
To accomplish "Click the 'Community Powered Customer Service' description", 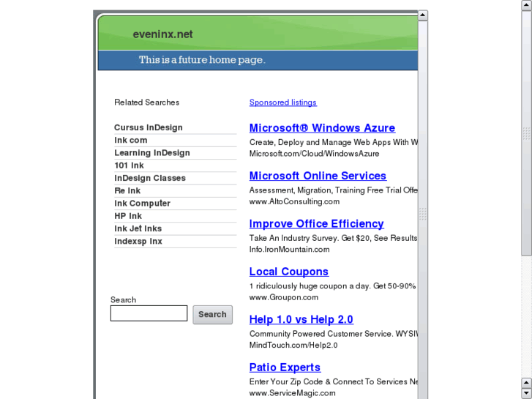I will [x=334, y=334].
